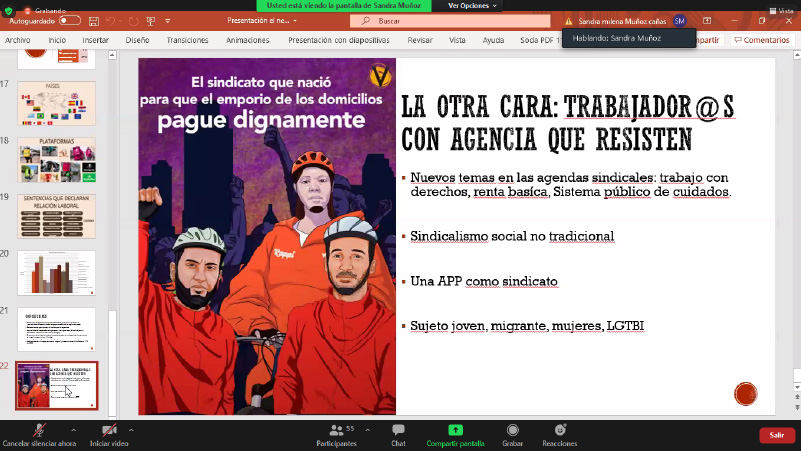This screenshot has width=801, height=451.
Task: Click the Undo arrow icon
Action: point(110,21)
